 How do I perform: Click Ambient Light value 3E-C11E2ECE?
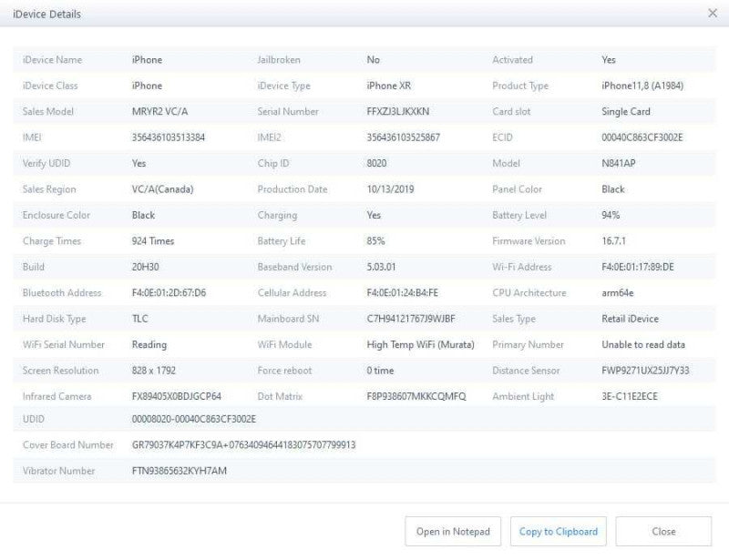tap(630, 396)
